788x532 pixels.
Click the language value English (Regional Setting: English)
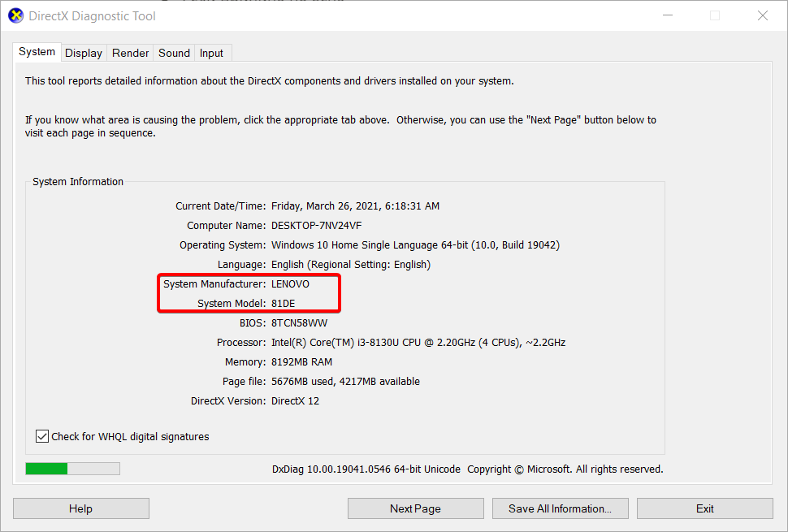coord(351,265)
